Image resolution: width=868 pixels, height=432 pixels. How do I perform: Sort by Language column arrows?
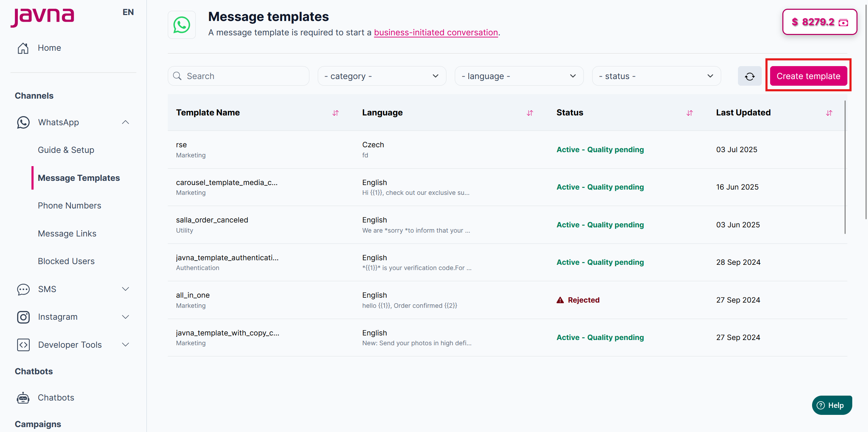point(530,113)
